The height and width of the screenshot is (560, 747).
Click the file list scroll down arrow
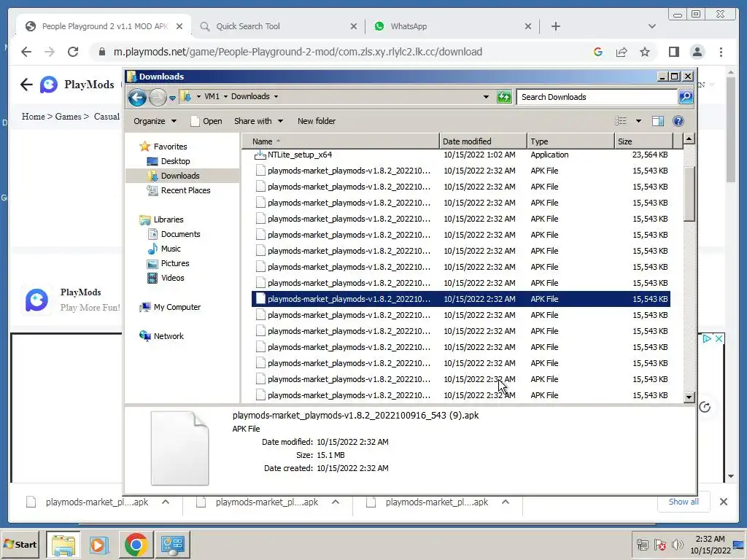click(x=689, y=397)
